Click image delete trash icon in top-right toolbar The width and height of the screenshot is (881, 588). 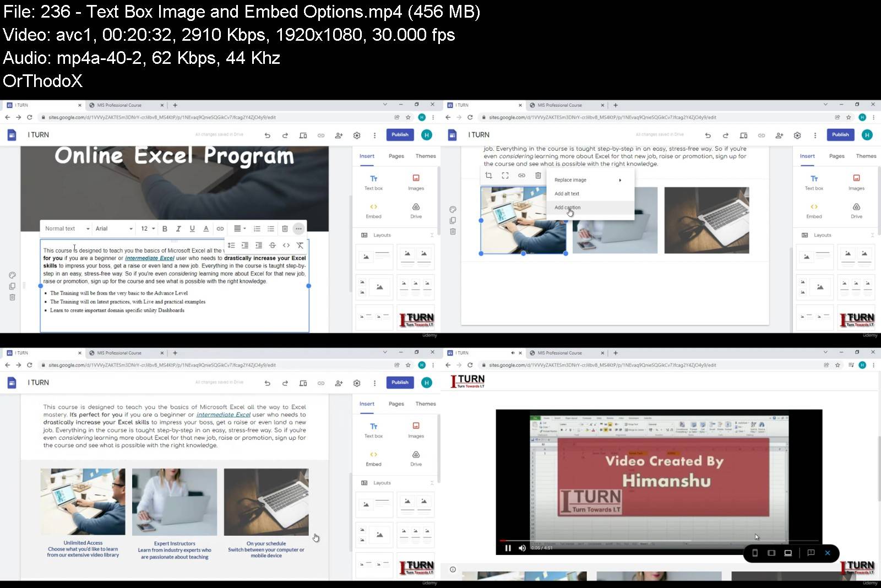[x=538, y=176]
